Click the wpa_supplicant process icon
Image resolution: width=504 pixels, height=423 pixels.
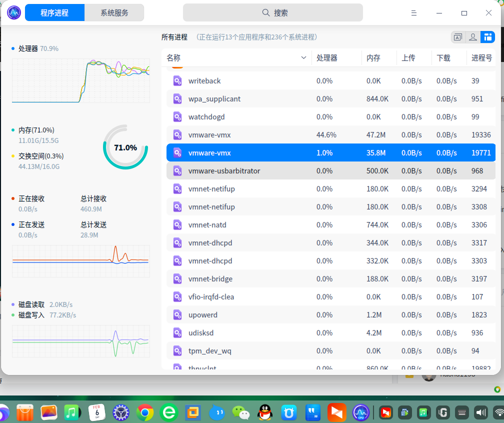177,99
